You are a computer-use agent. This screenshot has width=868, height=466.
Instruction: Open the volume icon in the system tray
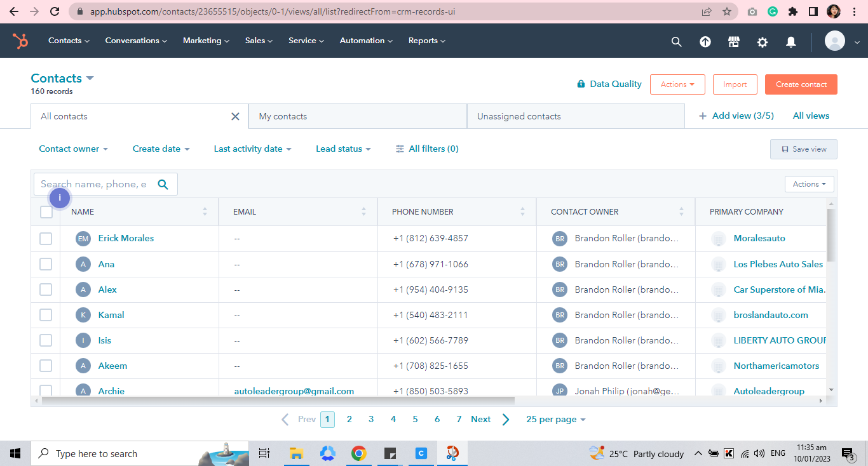[x=759, y=453]
